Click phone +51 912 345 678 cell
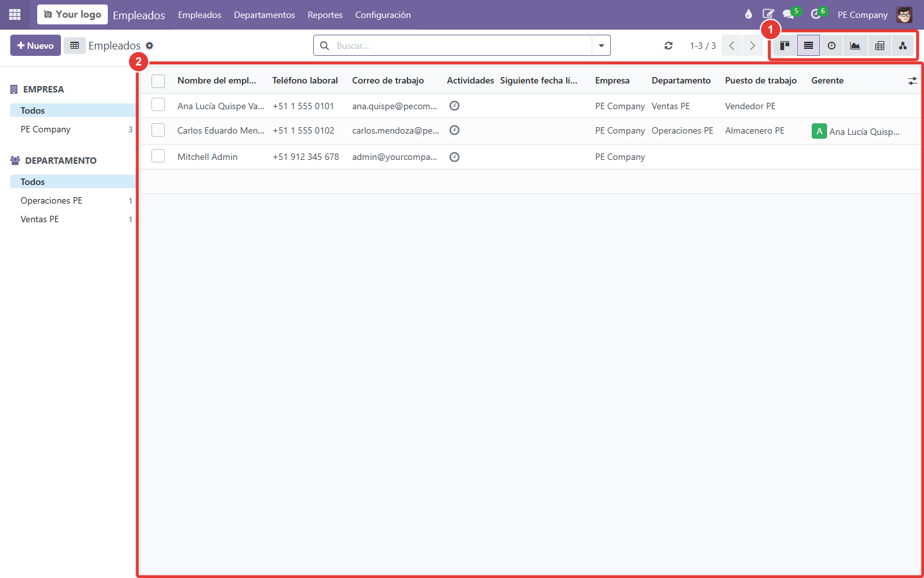Image resolution: width=924 pixels, height=578 pixels. [x=305, y=157]
